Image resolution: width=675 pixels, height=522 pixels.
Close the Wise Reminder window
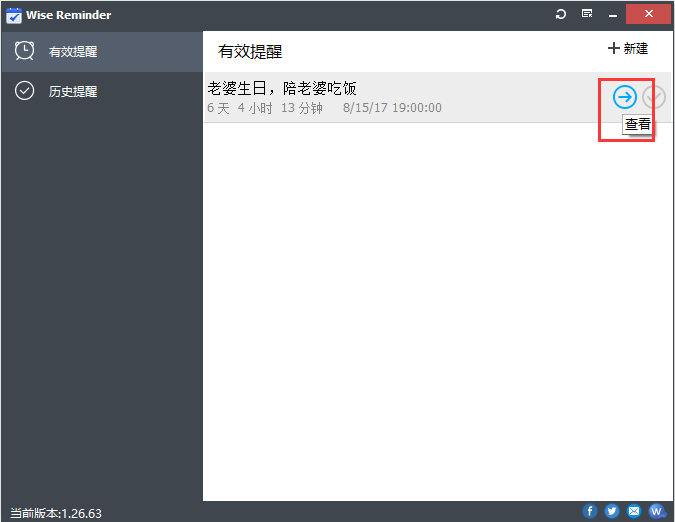click(x=649, y=14)
